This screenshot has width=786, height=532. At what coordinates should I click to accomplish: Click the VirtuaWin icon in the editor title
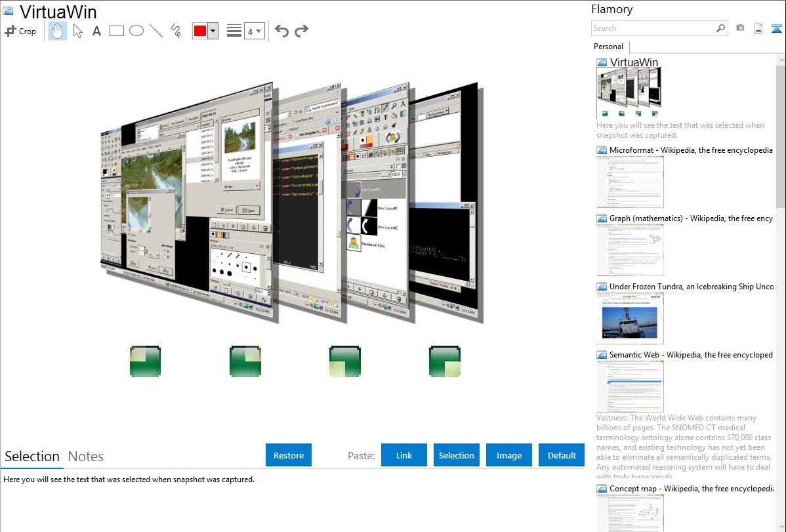(x=9, y=11)
